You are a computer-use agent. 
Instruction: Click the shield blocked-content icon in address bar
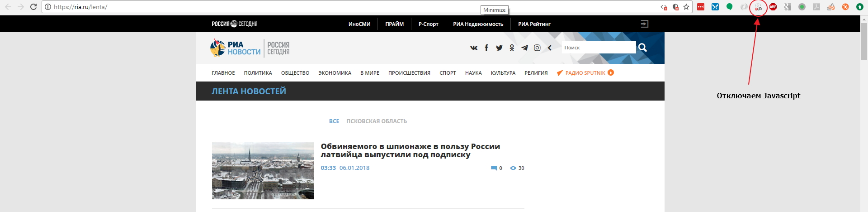675,7
